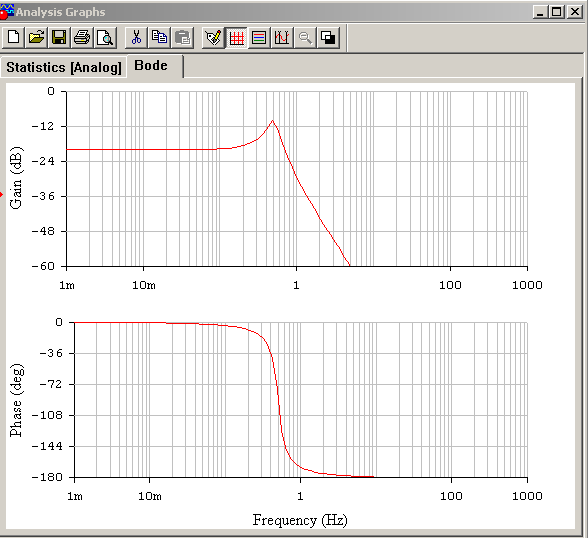Close the Analysis Graphs window
Image resolution: width=588 pixels, height=538 pixels.
point(574,12)
